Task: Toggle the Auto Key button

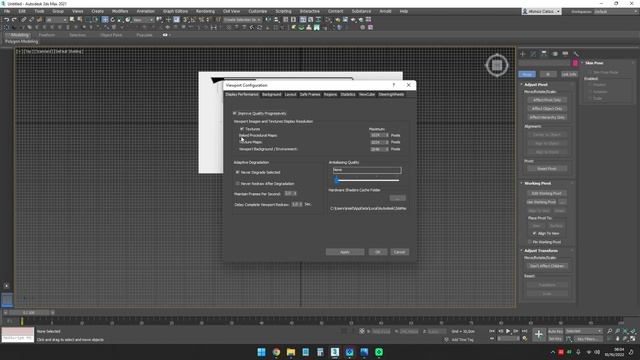Action: pos(555,331)
